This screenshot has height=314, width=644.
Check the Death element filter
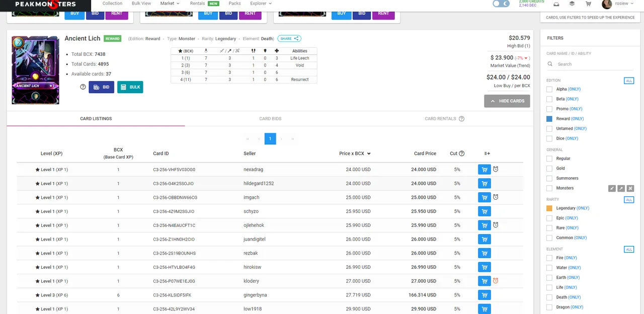click(549, 297)
